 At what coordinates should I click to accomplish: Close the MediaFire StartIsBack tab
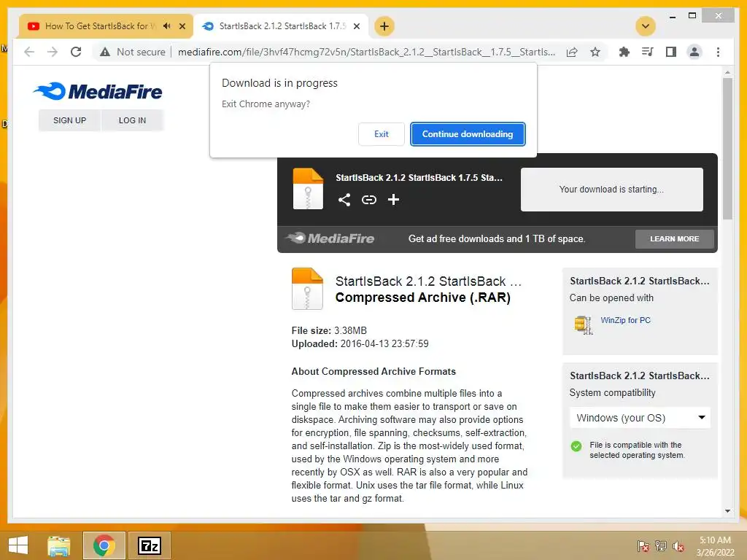point(356,26)
